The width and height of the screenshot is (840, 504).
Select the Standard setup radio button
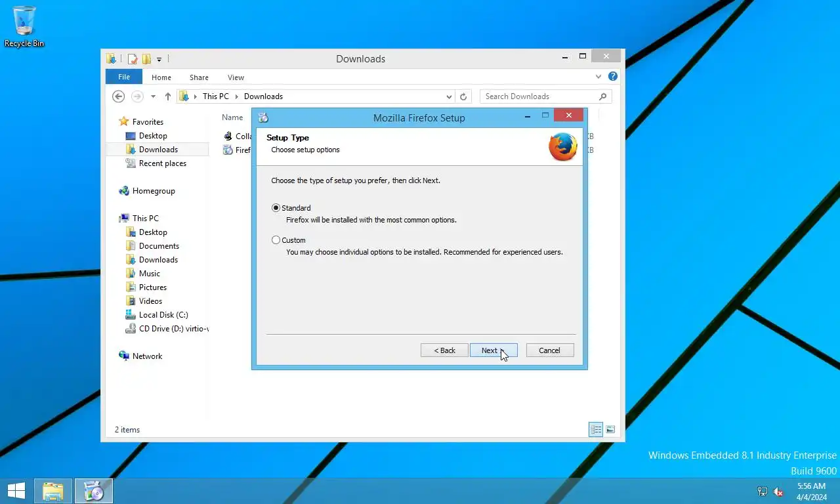pos(276,208)
